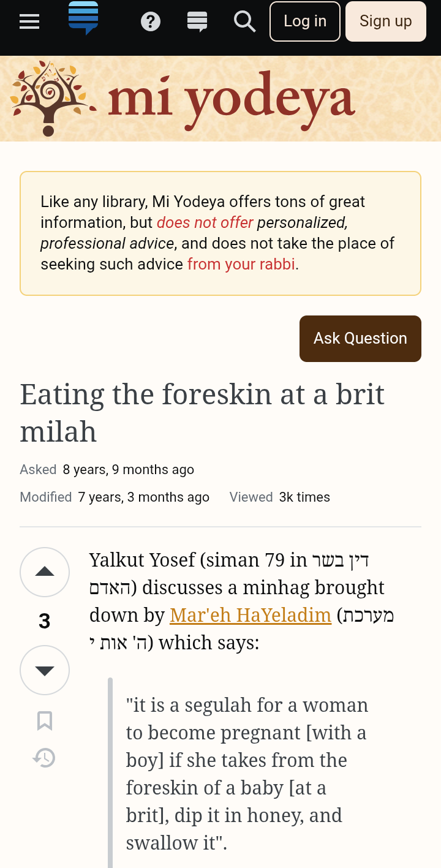Click the Log in button
The width and height of the screenshot is (441, 868).
pos(305,21)
